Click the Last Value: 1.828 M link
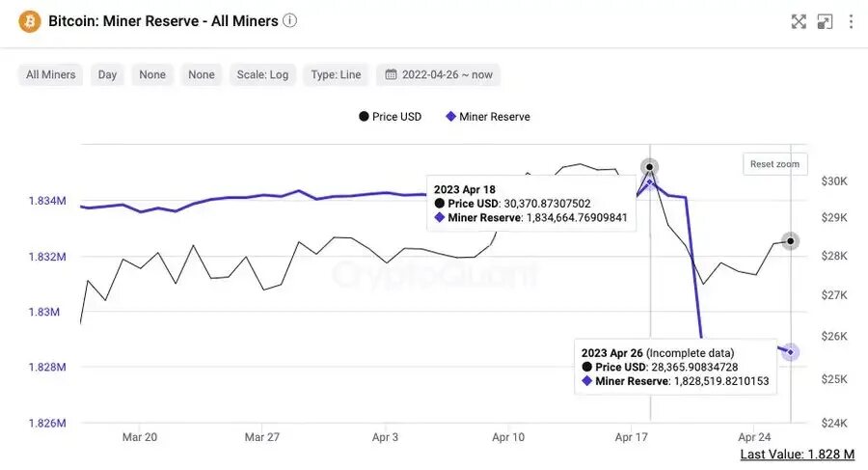Viewport: 868px width, 470px height. pos(797,454)
